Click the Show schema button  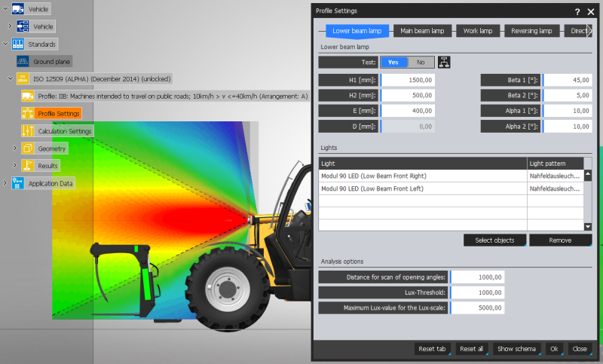(x=516, y=349)
